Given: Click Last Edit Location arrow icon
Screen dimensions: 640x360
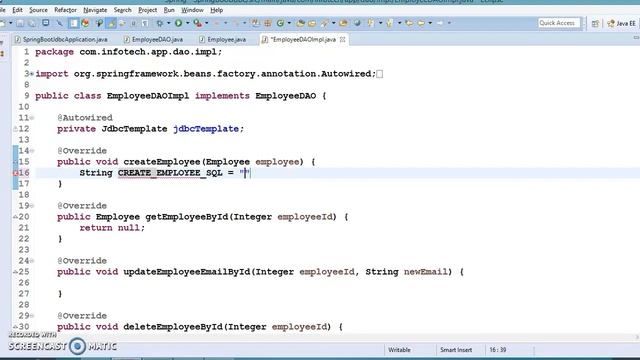Looking at the screenshot, I should [409, 23].
